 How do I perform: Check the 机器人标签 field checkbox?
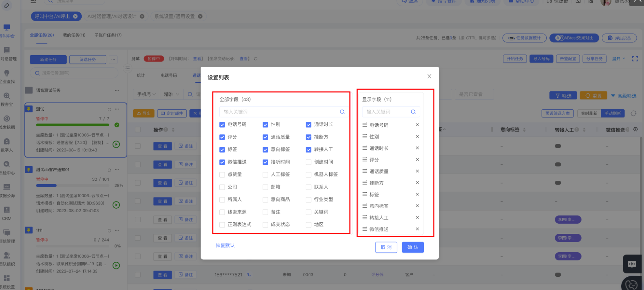308,174
